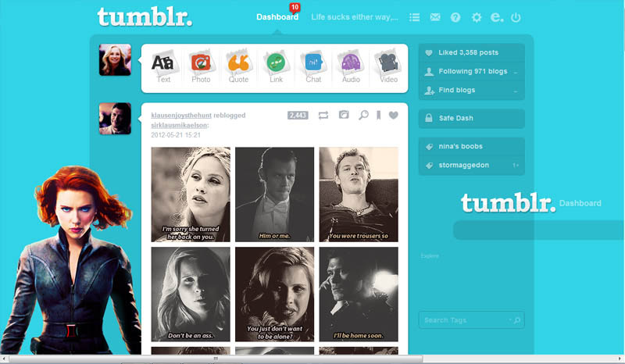The image size is (625, 364).
Task: Click the bookmark icon on the post
Action: point(378,116)
